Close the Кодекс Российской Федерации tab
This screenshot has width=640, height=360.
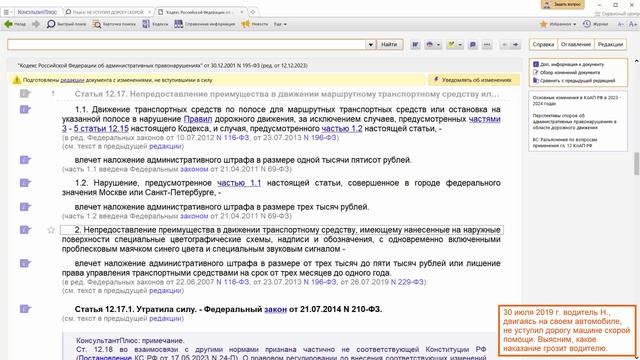tap(242, 12)
